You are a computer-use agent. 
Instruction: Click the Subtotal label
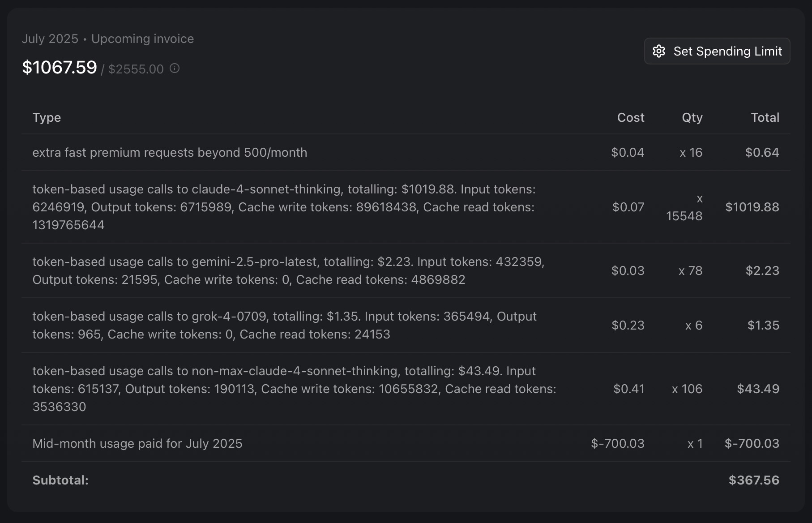click(x=60, y=480)
